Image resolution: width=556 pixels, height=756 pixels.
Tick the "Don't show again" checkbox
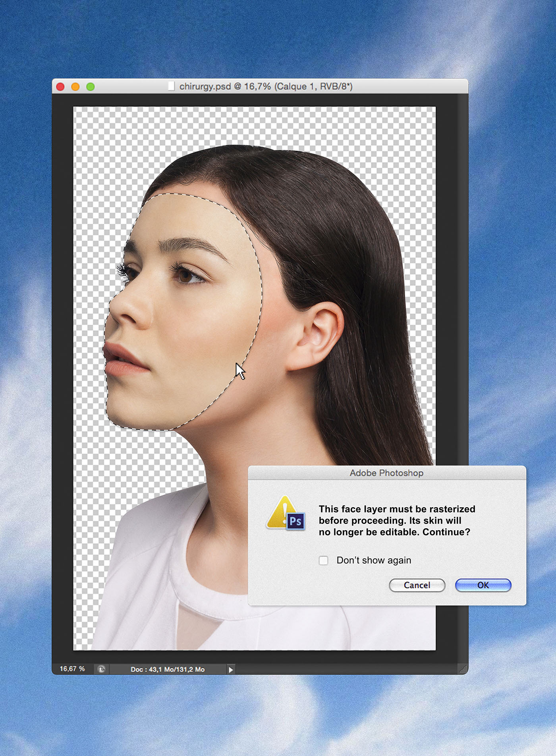tap(324, 560)
